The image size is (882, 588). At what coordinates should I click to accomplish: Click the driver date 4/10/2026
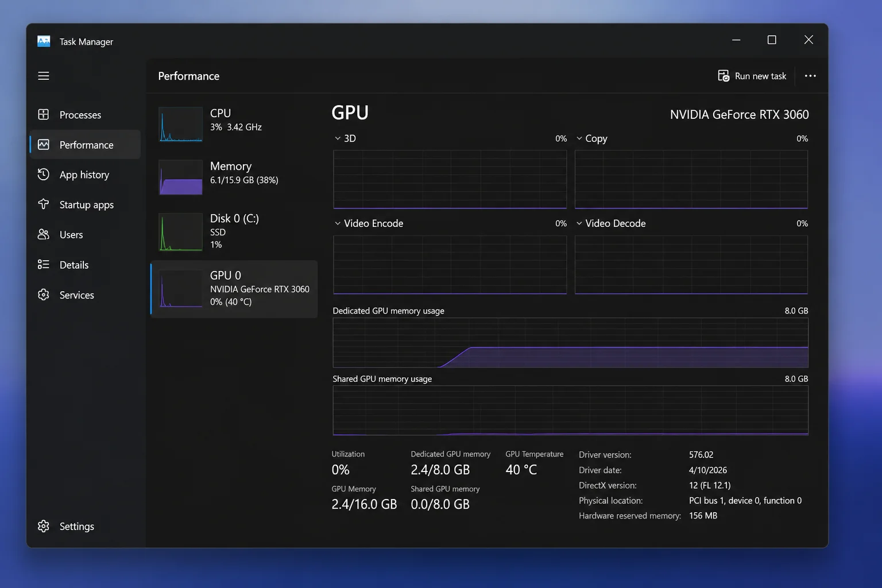(x=708, y=470)
